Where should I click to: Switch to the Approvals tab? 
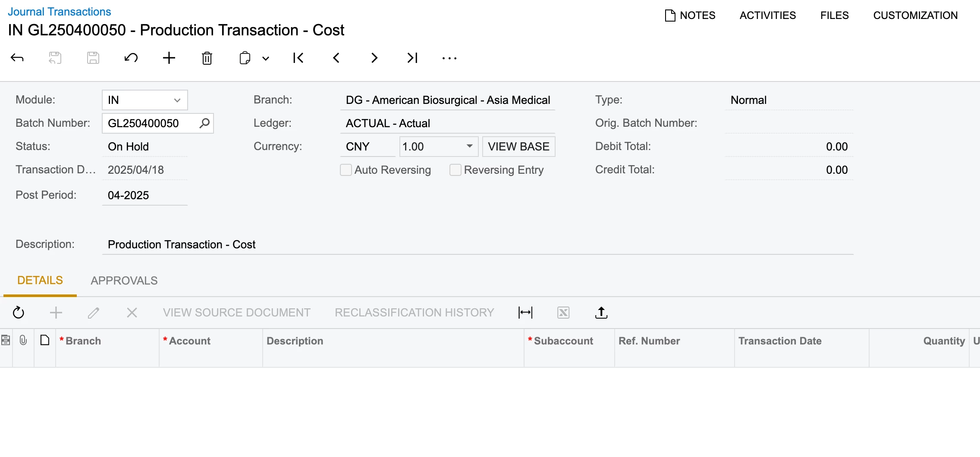(x=124, y=281)
